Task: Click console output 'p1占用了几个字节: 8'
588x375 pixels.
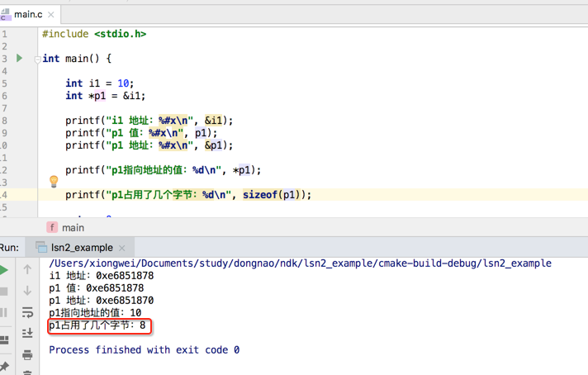Action: coord(97,325)
